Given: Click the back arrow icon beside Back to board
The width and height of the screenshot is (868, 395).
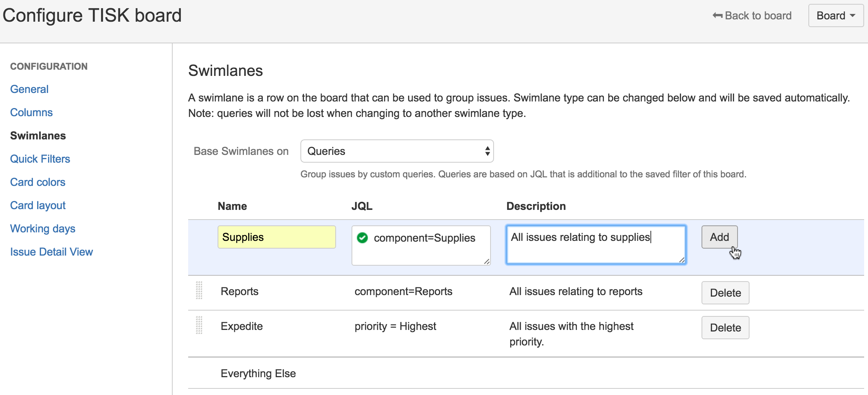Looking at the screenshot, I should [717, 15].
